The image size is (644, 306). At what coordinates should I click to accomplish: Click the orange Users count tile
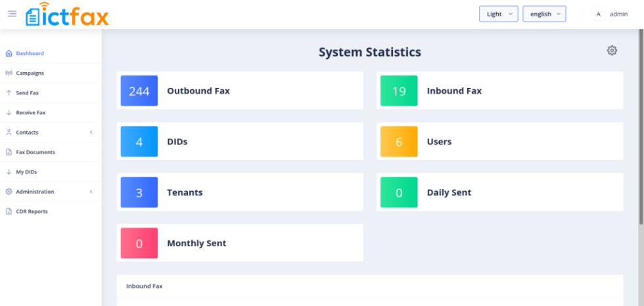[399, 141]
